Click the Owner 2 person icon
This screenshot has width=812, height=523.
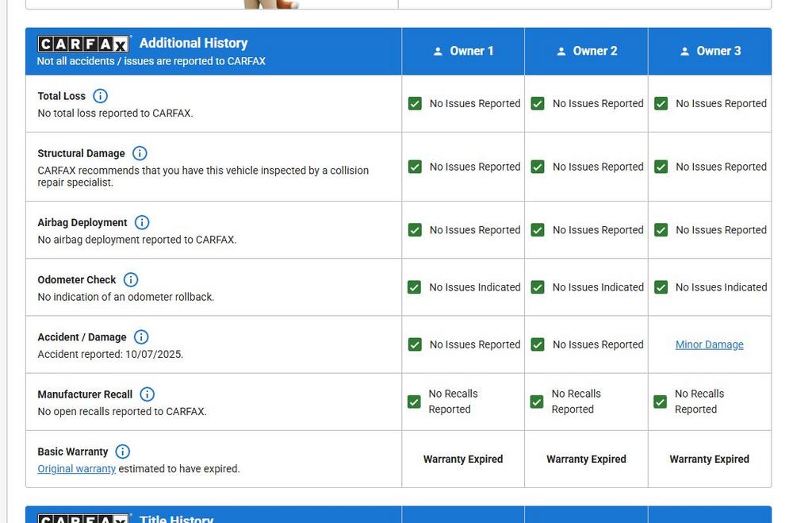(561, 52)
